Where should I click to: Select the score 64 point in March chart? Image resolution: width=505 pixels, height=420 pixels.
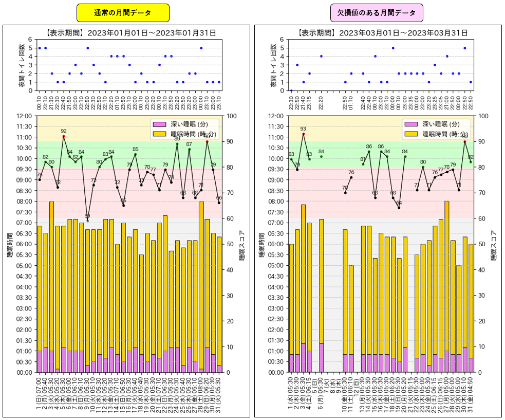pos(399,208)
